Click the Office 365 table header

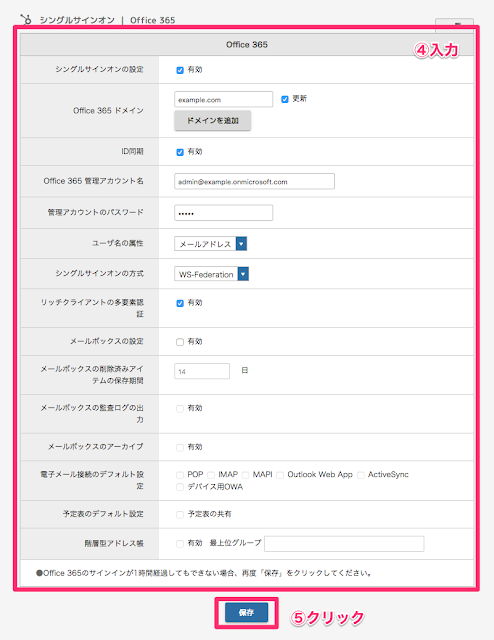coord(247,44)
